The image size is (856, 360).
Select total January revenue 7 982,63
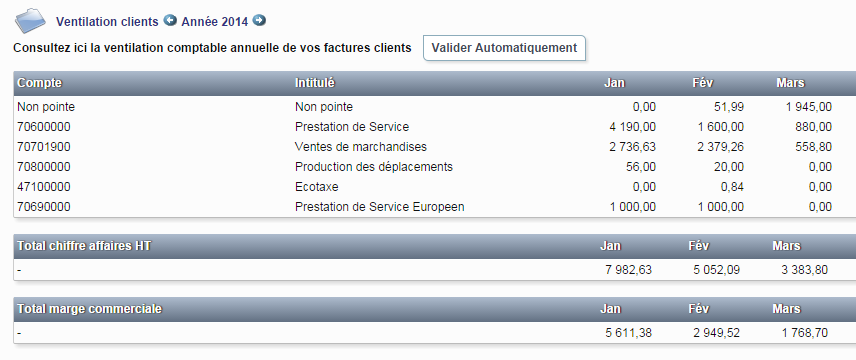pos(628,270)
